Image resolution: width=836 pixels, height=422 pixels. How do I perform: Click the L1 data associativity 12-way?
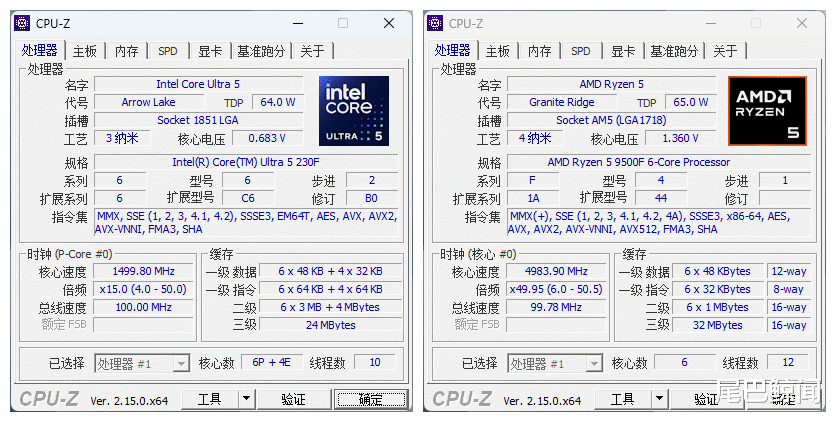coord(789,271)
